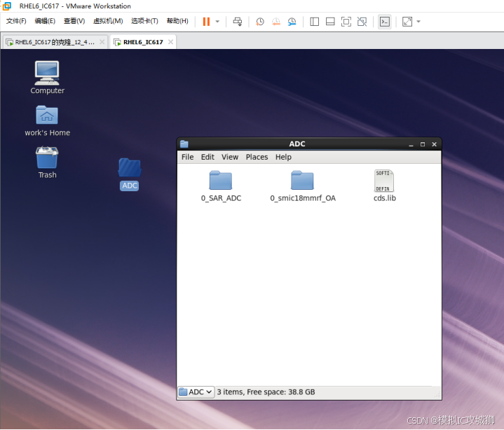504x430 pixels.
Task: Open VMware 编辑(E) menu
Action: 45,21
